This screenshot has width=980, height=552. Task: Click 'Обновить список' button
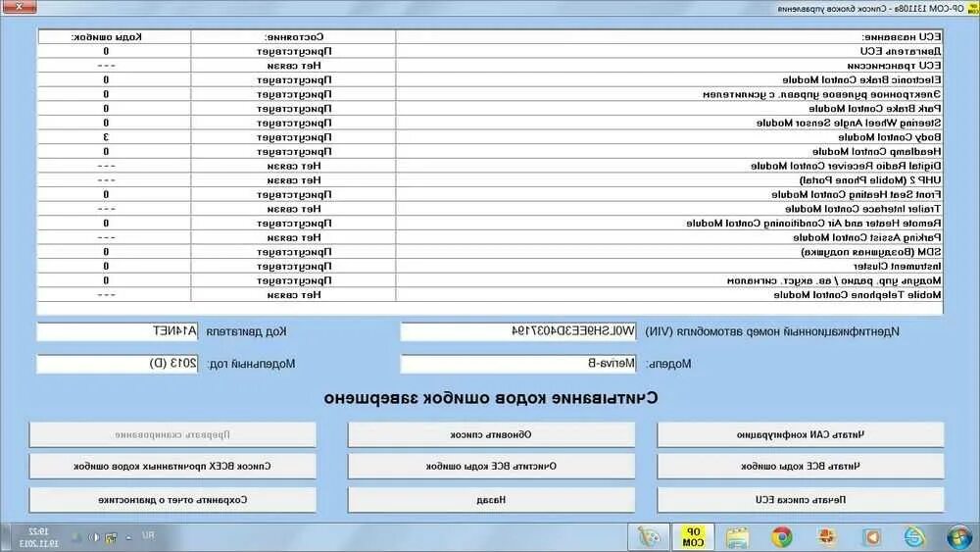coord(491,434)
